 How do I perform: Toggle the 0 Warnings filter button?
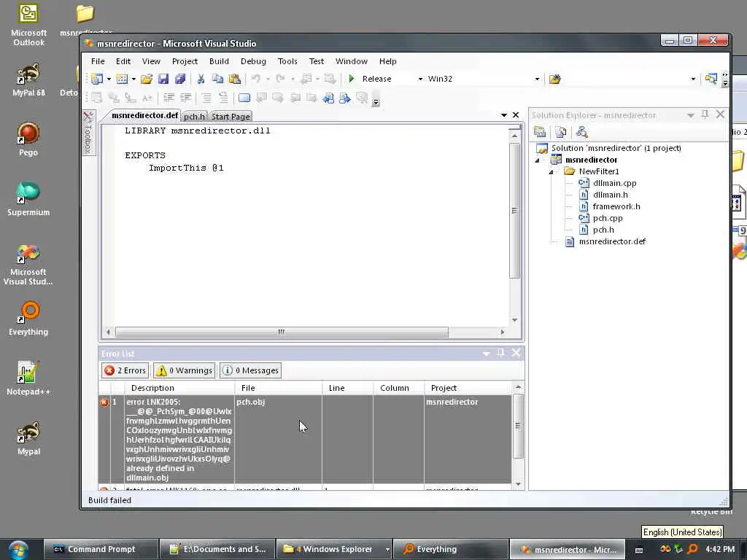point(185,370)
